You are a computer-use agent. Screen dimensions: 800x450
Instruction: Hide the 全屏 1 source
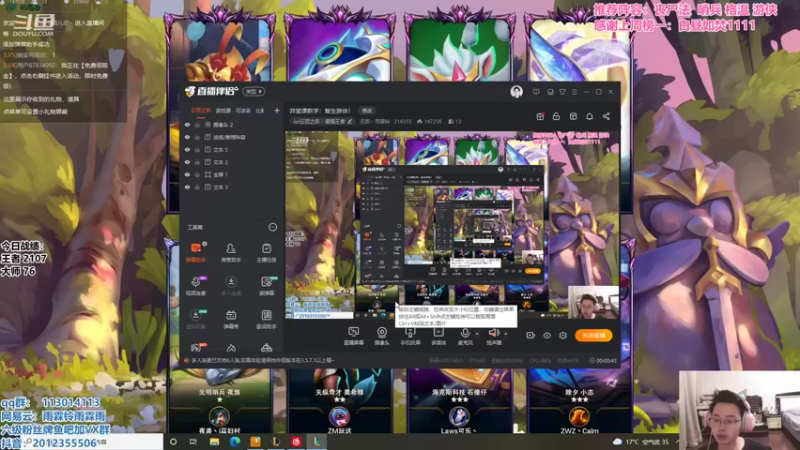pyautogui.click(x=187, y=174)
